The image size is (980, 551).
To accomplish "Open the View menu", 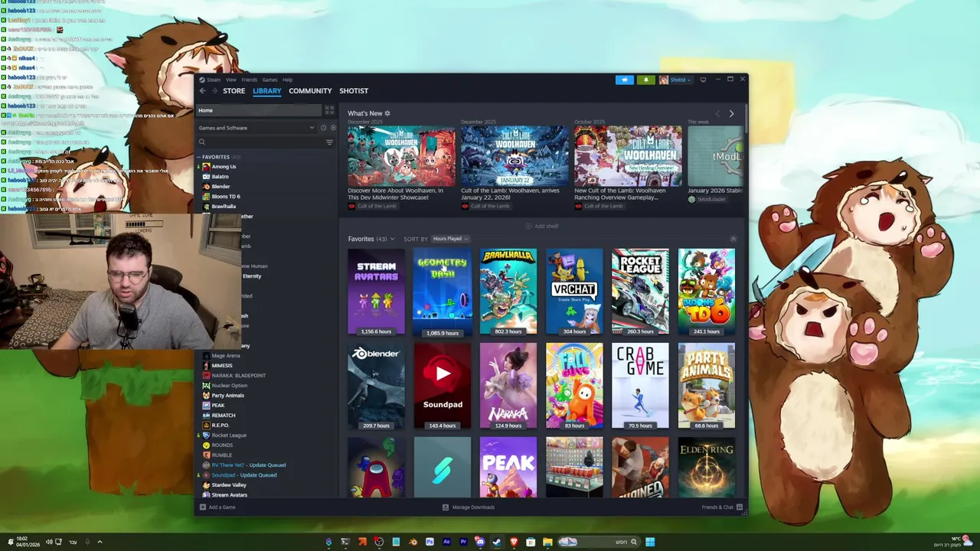I will click(230, 80).
